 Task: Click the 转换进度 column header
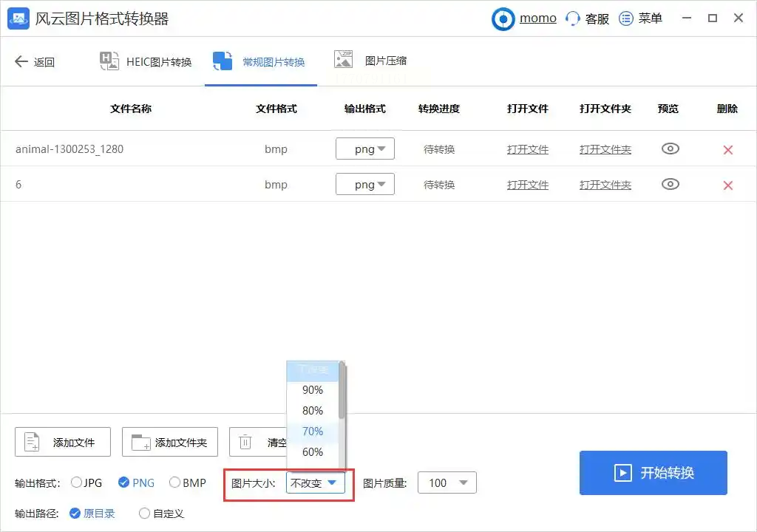(439, 109)
